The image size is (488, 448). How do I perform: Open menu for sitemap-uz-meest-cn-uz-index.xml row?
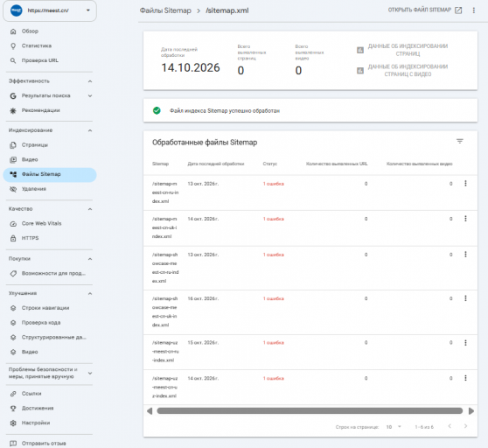pos(465,378)
